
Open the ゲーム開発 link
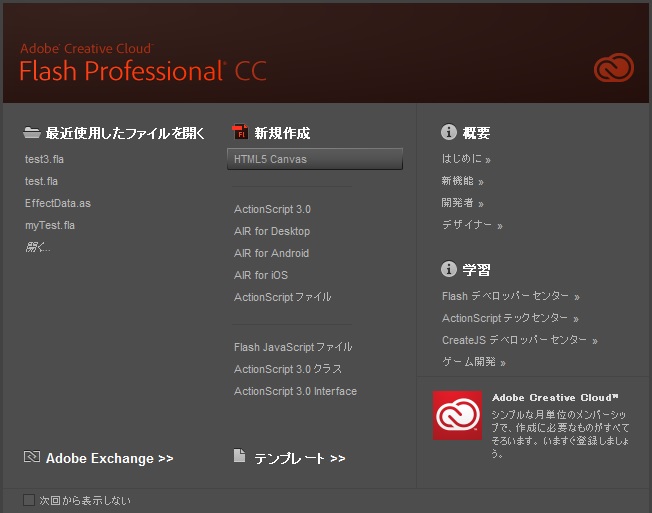tap(474, 362)
